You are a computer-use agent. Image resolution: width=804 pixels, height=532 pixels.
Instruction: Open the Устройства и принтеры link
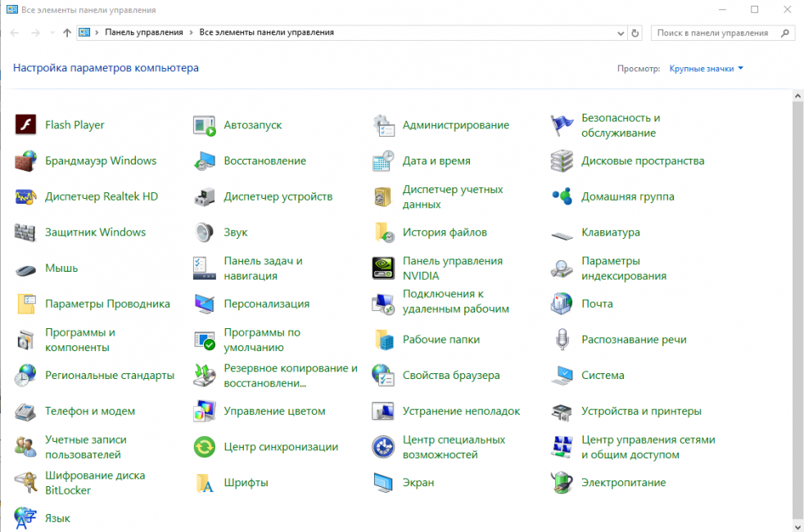click(x=641, y=411)
